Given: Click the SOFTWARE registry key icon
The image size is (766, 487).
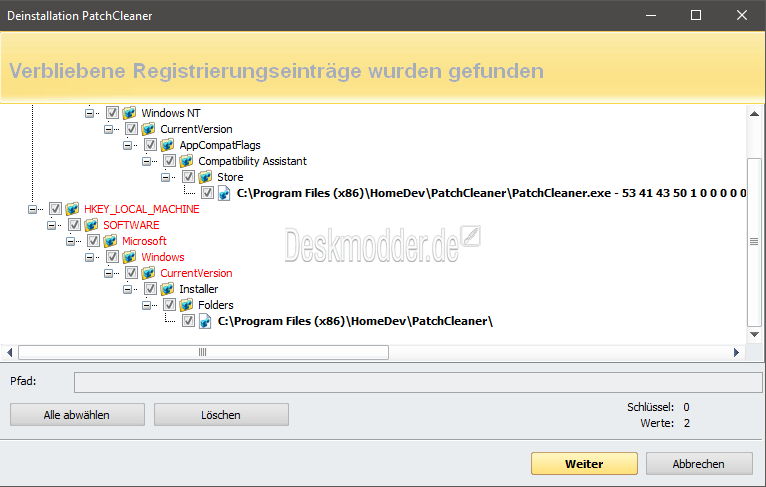Looking at the screenshot, I should pos(91,225).
